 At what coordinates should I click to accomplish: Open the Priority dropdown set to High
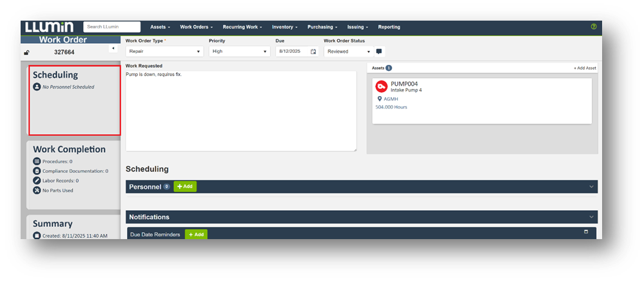point(239,52)
